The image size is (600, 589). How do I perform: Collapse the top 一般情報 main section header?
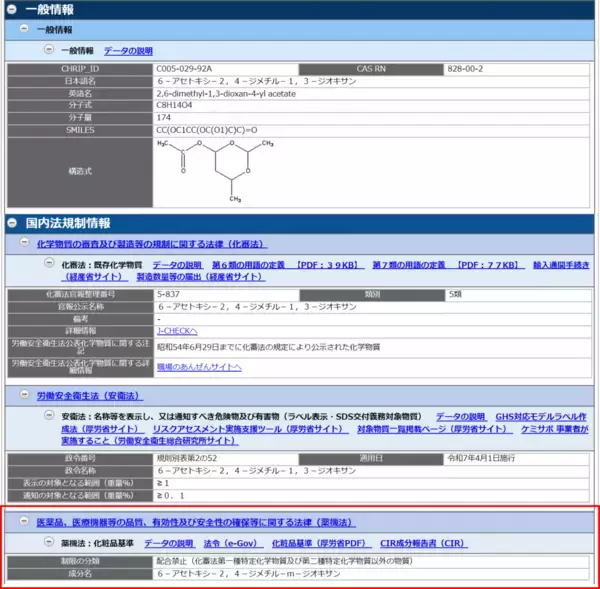click(11, 9)
